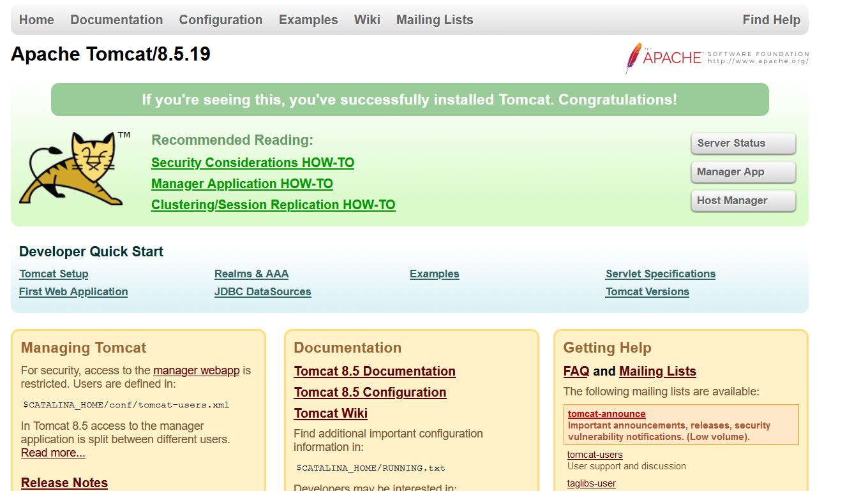The height and width of the screenshot is (491, 868).
Task: Open the Tomcat Setup quick start link
Action: click(54, 274)
